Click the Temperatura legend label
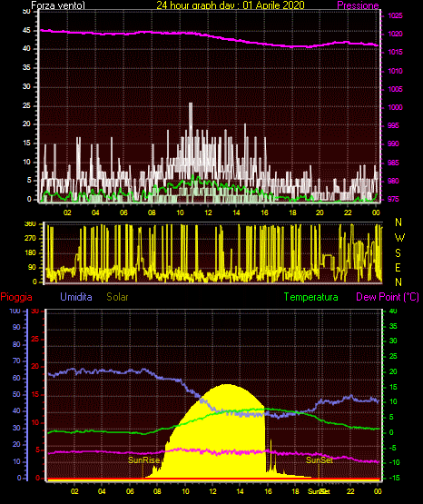The image size is (423, 504). click(x=311, y=297)
